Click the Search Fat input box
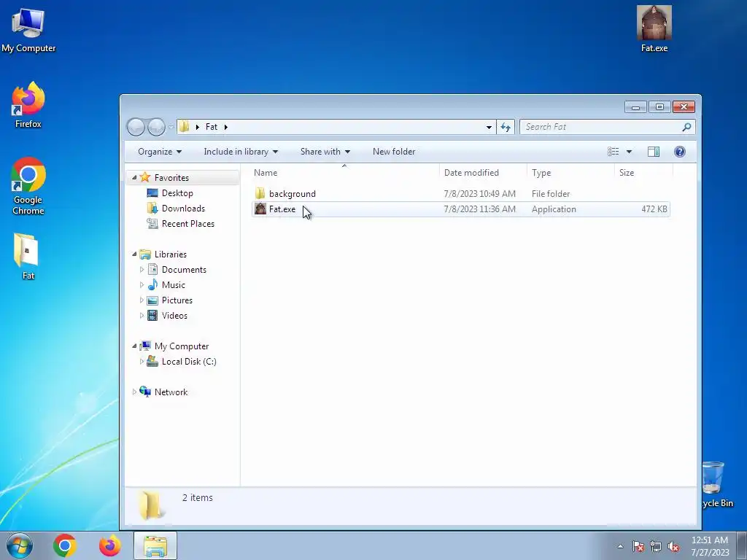747x560 pixels. 600,127
